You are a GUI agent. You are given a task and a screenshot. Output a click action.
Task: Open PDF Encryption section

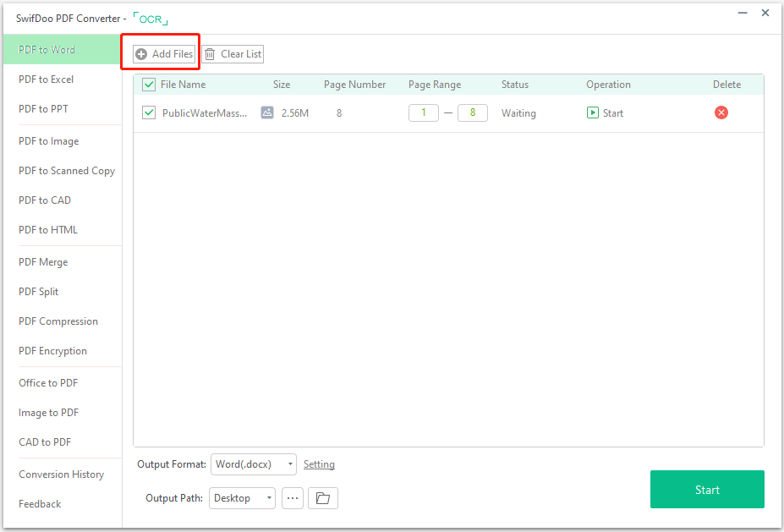52,350
